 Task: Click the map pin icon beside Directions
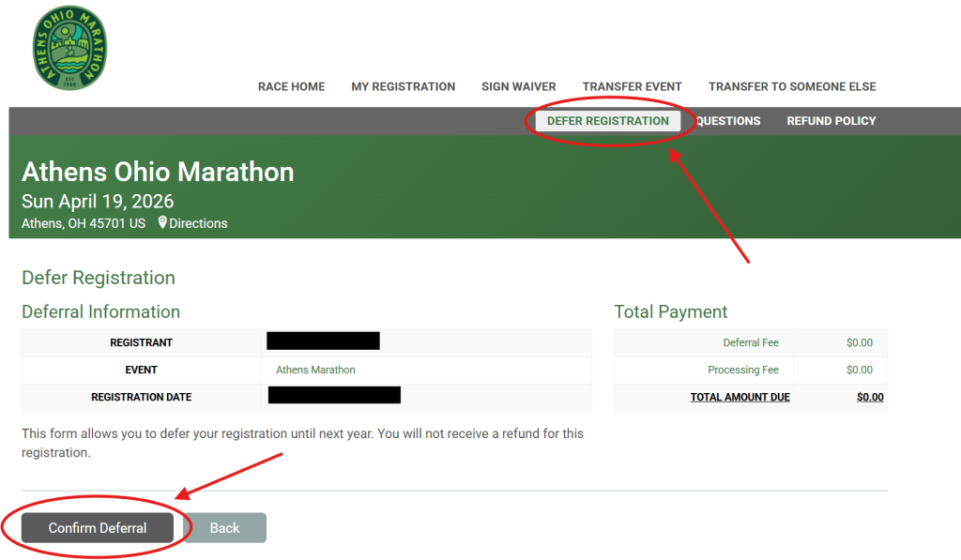pos(162,223)
